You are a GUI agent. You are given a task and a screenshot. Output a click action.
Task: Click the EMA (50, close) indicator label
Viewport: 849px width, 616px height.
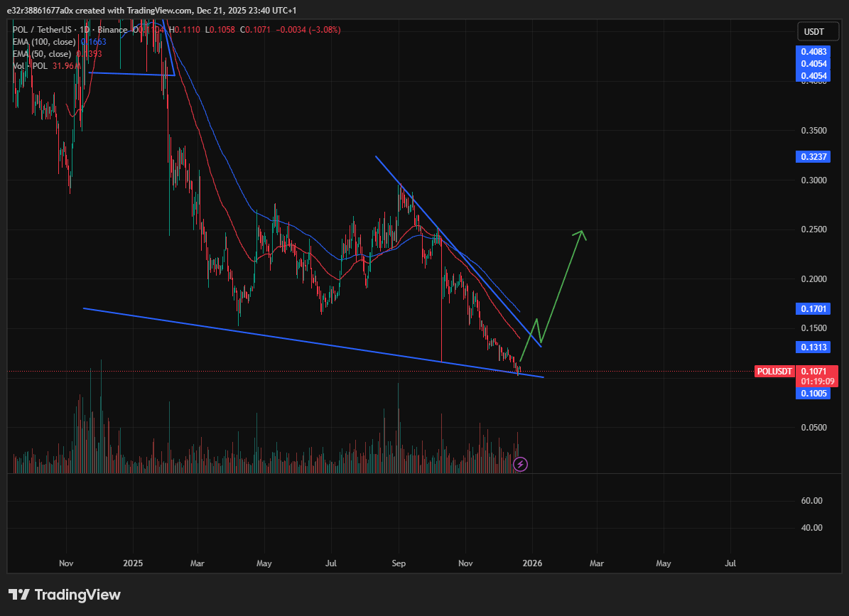click(42, 53)
